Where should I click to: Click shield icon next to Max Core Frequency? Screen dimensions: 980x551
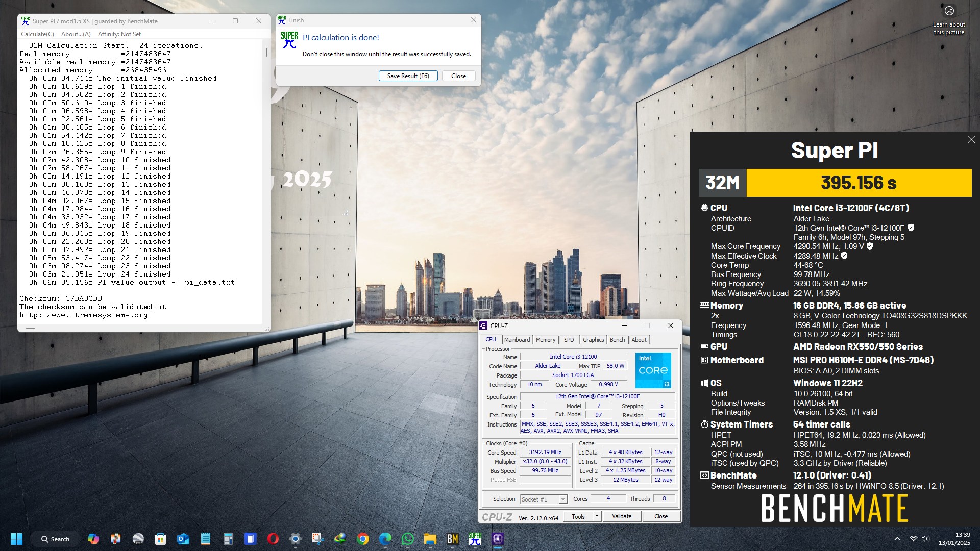(870, 246)
